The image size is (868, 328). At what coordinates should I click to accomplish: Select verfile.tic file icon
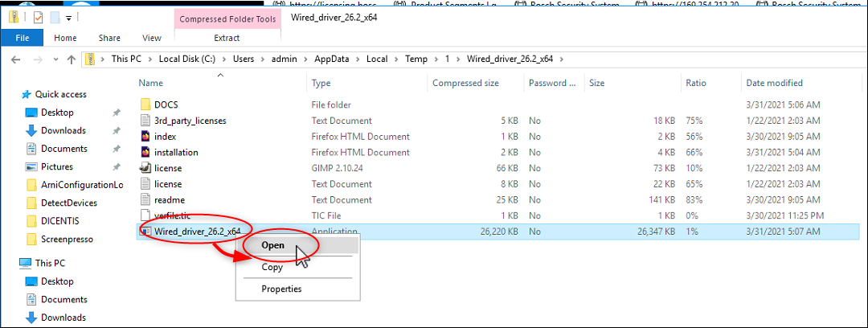pyautogui.click(x=145, y=215)
